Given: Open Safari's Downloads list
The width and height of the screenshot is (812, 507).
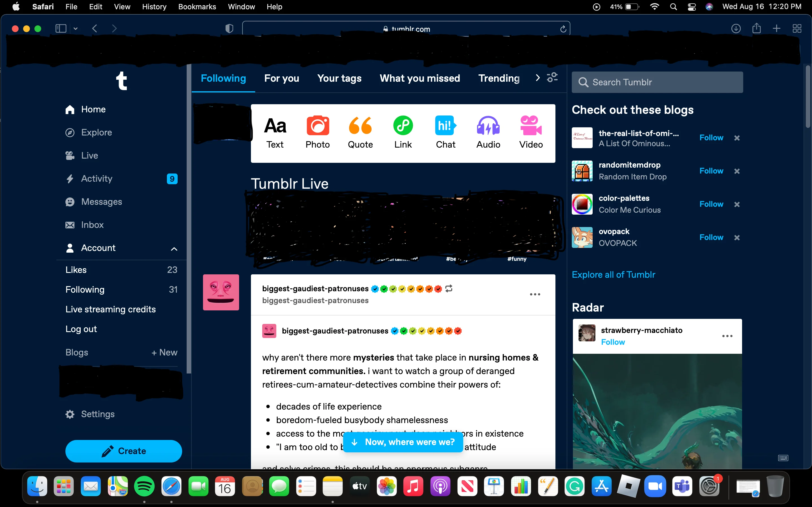Looking at the screenshot, I should coord(736,28).
